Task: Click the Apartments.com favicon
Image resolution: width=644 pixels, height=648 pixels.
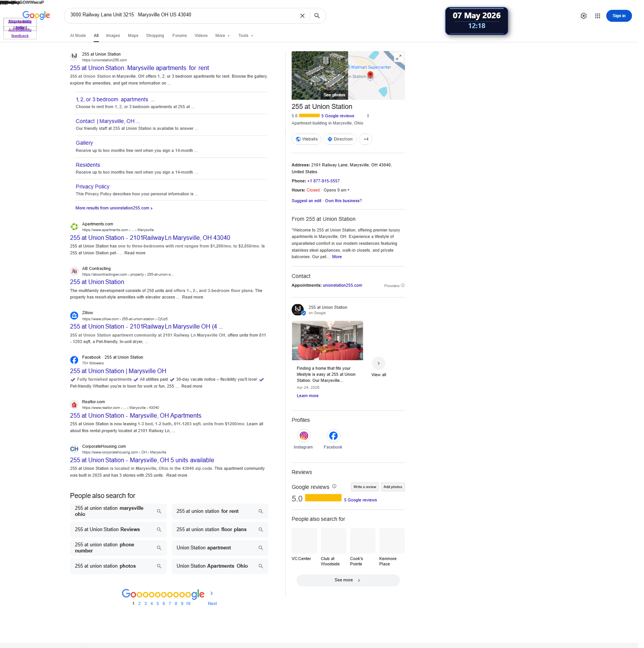Action: click(x=74, y=227)
